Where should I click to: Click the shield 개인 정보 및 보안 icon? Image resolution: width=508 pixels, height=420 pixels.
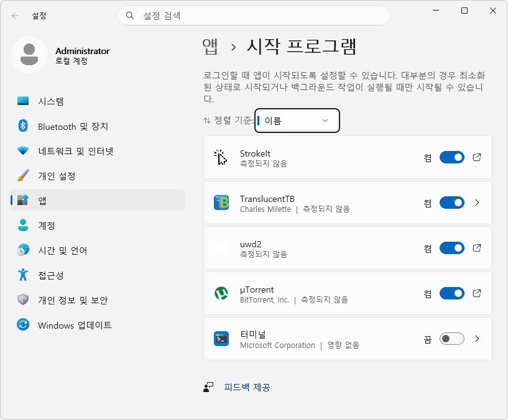[x=22, y=299]
